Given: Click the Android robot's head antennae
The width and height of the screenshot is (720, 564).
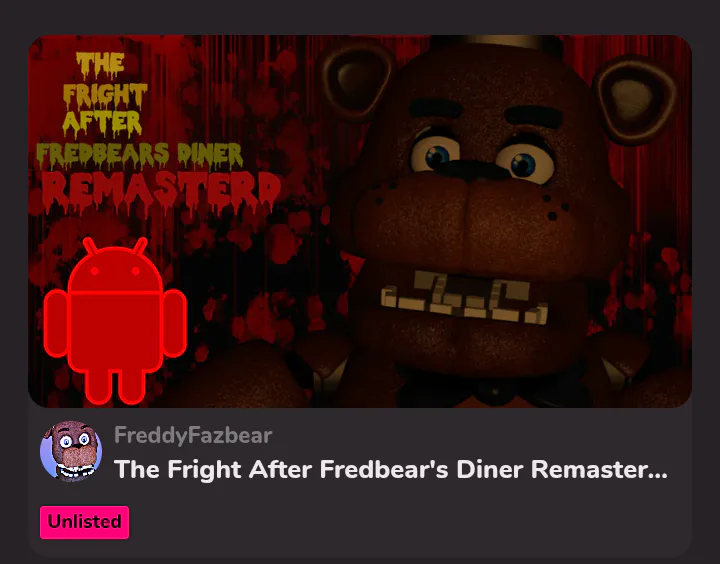Looking at the screenshot, I should (x=115, y=246).
